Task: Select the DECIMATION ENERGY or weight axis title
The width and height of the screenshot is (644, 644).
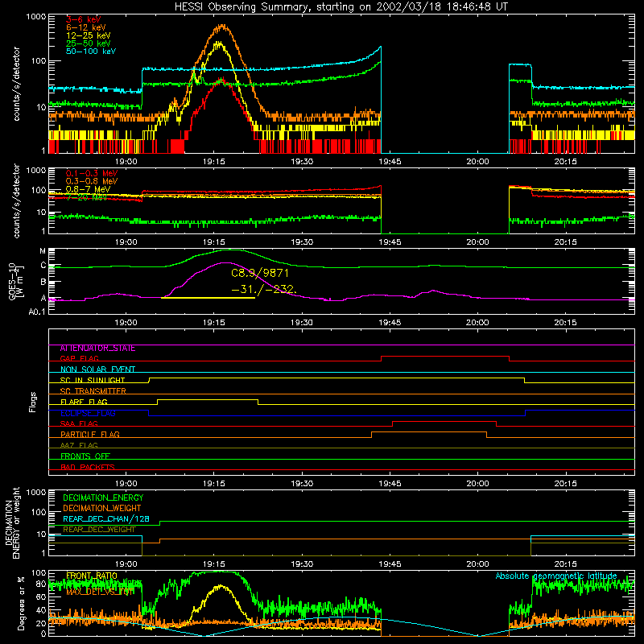Action: (x=12, y=522)
